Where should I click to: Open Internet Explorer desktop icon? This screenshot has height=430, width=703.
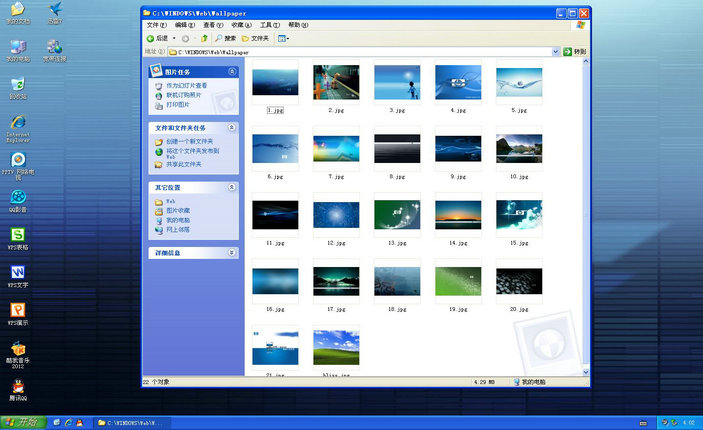coord(18,122)
